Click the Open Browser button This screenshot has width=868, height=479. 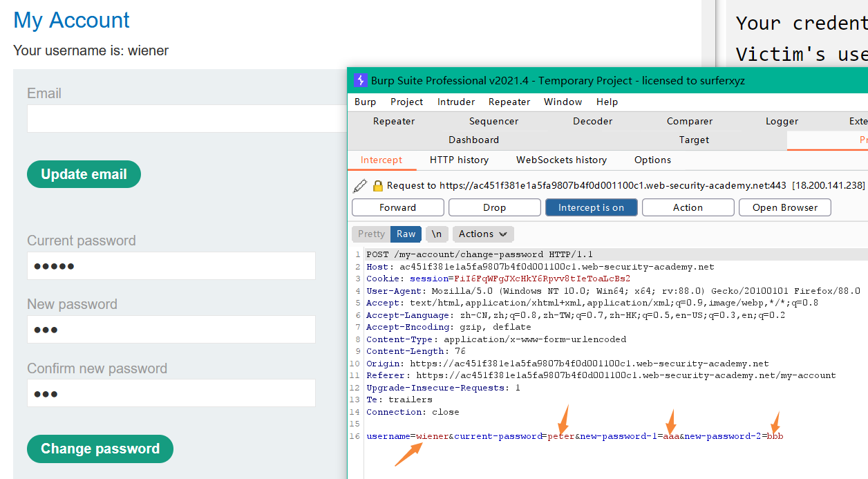pos(784,207)
